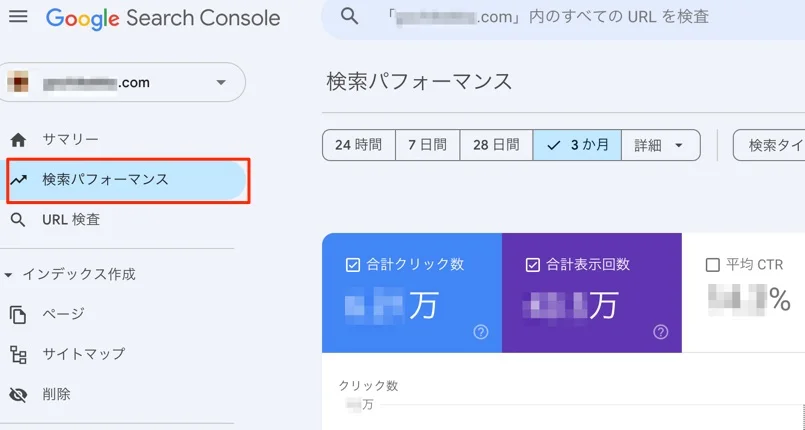Select the 7 日間 date range
805x430 pixels.
tap(428, 145)
